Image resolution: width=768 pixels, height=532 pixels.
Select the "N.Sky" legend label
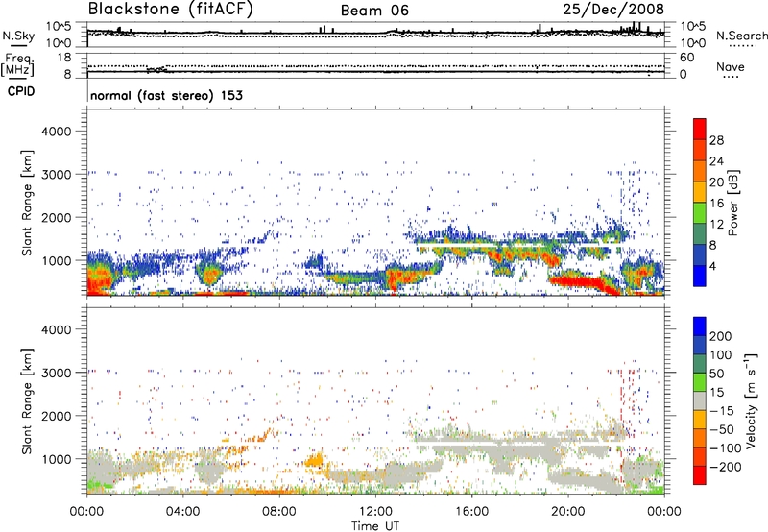click(18, 36)
